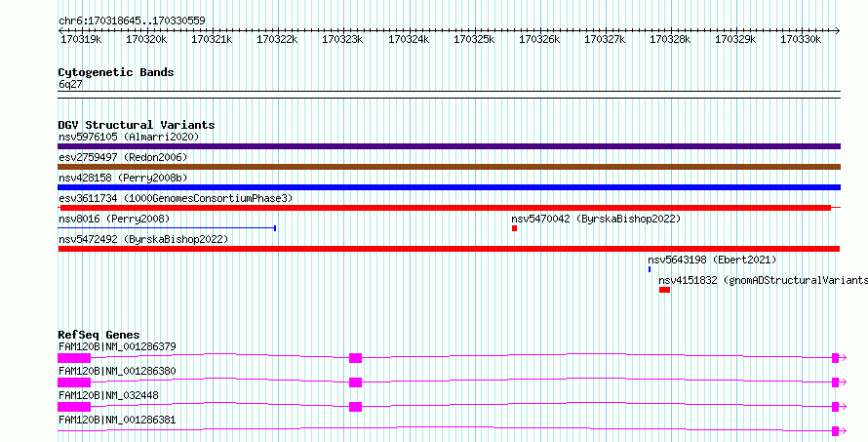Open the nsv5976105 (Almarri2020) label
Image resolution: width=868 pixels, height=442 pixels.
(129, 137)
